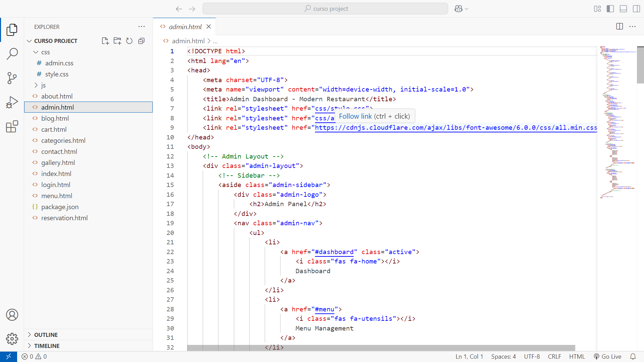
Task: Change indentation Spaces: 4
Action: (503, 357)
